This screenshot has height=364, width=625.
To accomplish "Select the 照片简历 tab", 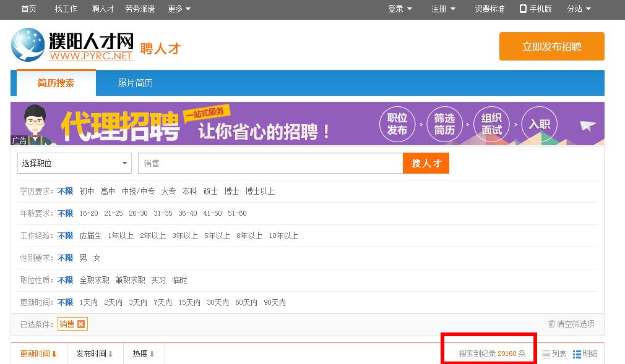I will point(135,83).
